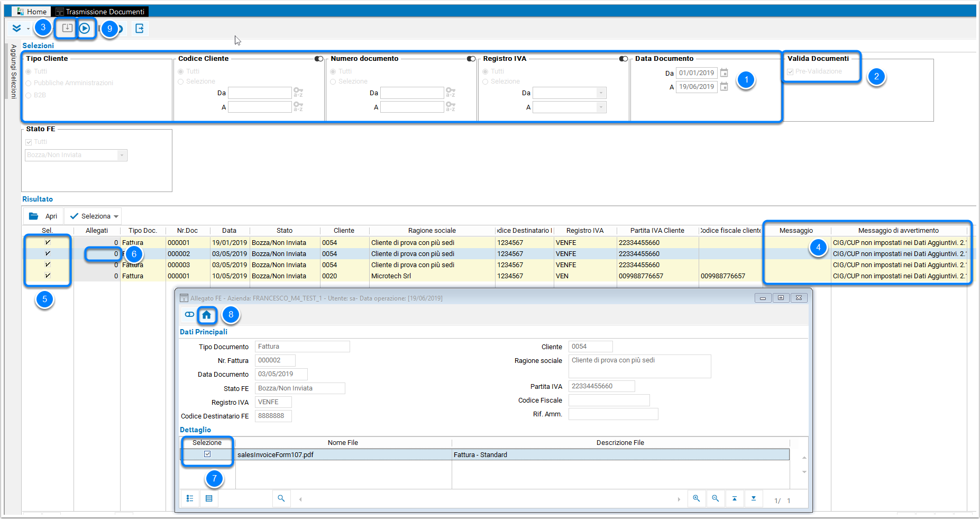The height and width of the screenshot is (519, 980).
Task: Open the Stato FE Bozza/Non Inviata dropdown
Action: pos(122,155)
